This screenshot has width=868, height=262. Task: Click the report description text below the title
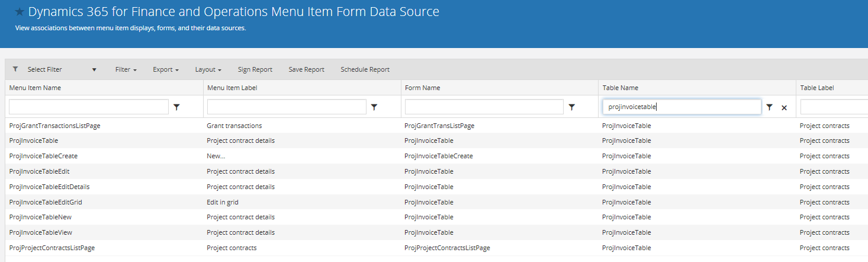point(130,28)
